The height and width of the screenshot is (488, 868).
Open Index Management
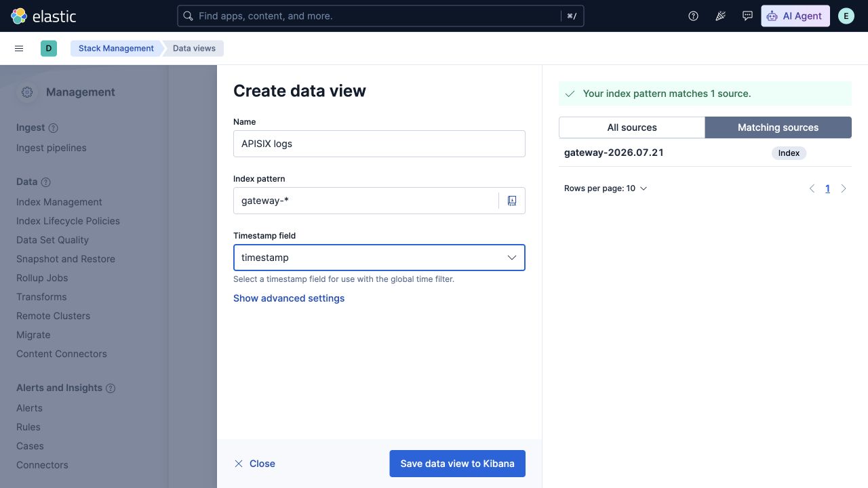pyautogui.click(x=59, y=202)
